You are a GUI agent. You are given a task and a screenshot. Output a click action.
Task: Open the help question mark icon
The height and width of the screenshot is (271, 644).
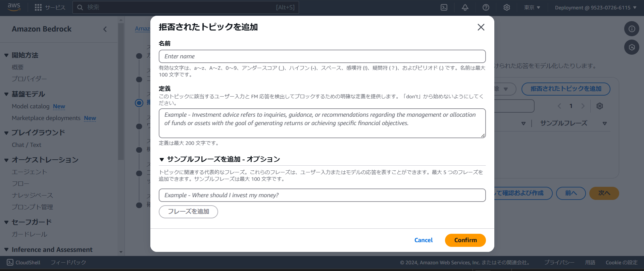486,7
